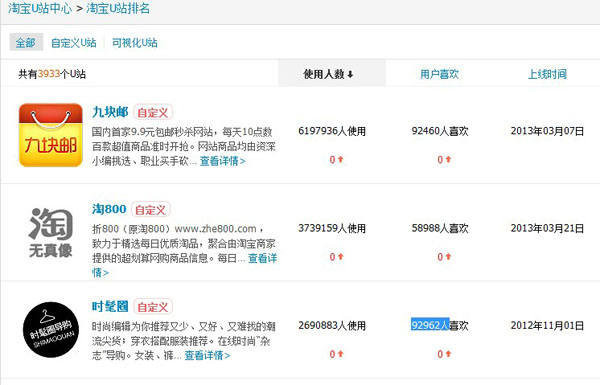Viewport: 600px width, 385px height.
Task: Open the 时髦圈 title link
Action: 110,306
